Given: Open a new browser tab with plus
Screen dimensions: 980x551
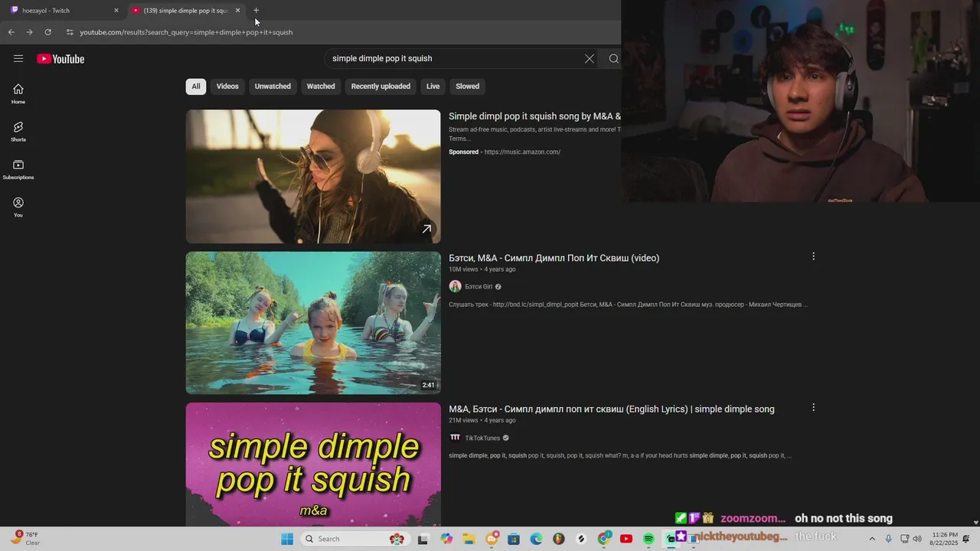Looking at the screenshot, I should pos(256,11).
